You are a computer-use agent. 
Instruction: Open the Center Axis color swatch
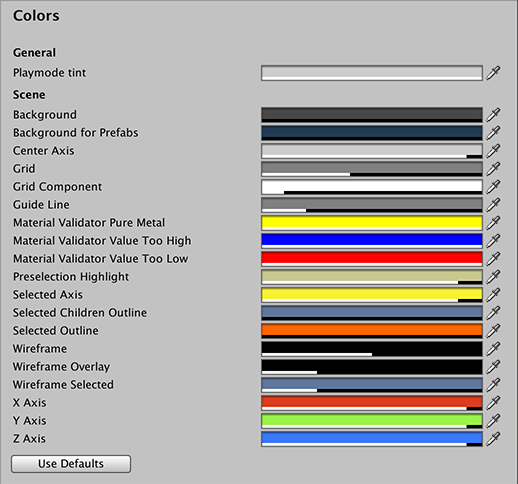372,151
